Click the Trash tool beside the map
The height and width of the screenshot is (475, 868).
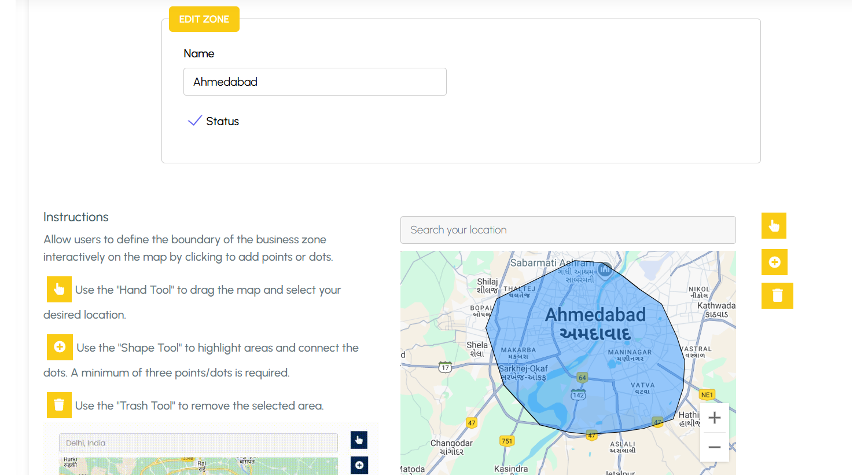point(777,295)
